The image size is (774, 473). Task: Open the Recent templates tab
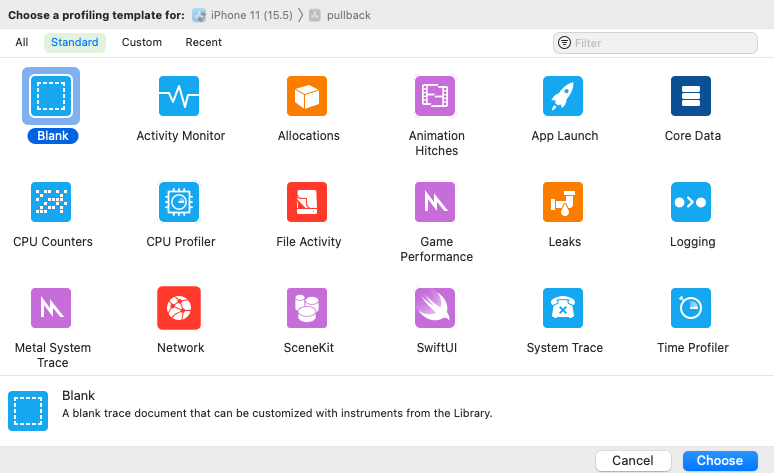[x=203, y=42]
